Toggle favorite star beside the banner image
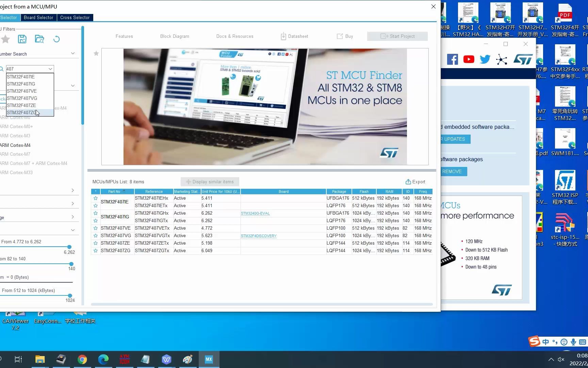Screen dimensions: 588x368 click(96, 53)
